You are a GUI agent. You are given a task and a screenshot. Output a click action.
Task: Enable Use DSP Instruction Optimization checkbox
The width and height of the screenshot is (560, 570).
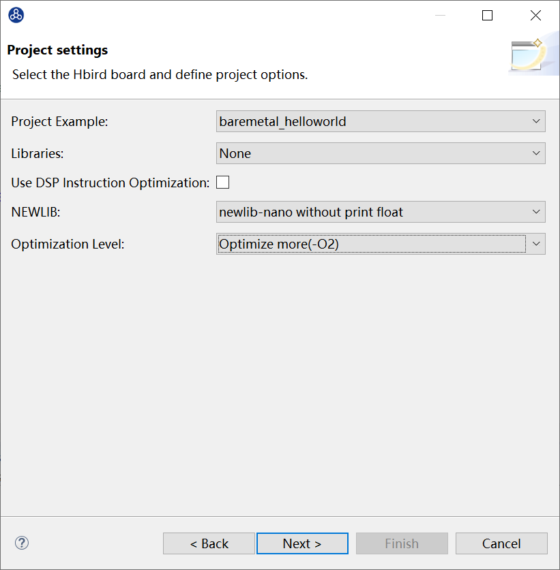(223, 182)
